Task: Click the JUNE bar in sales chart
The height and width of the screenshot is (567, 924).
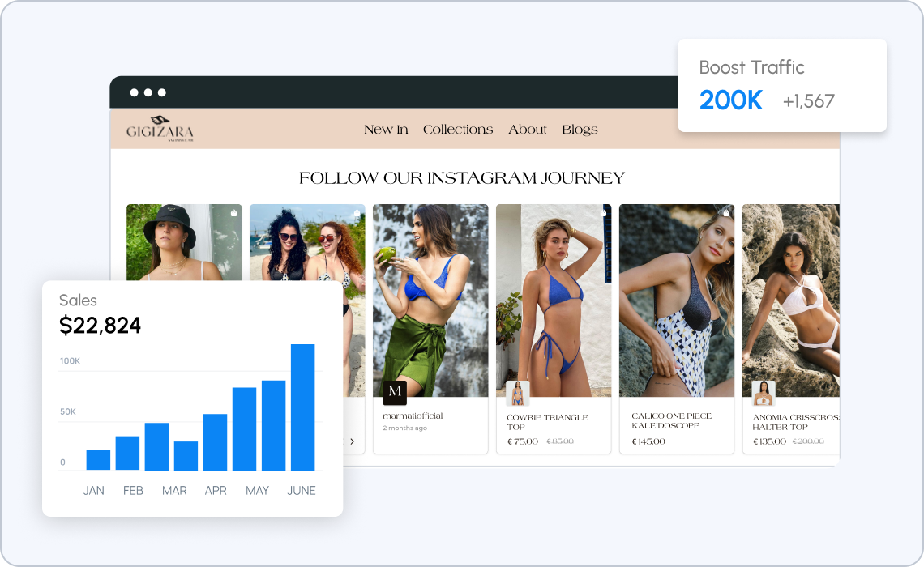Action: [x=302, y=407]
